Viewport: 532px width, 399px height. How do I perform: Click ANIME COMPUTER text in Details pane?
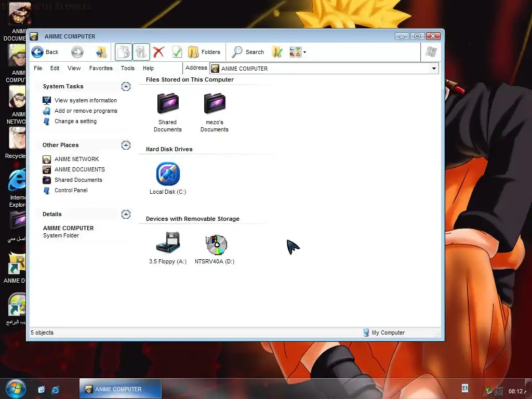(x=68, y=229)
